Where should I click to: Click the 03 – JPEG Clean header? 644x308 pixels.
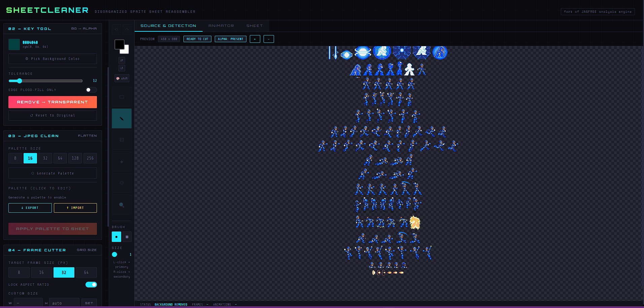53,136
